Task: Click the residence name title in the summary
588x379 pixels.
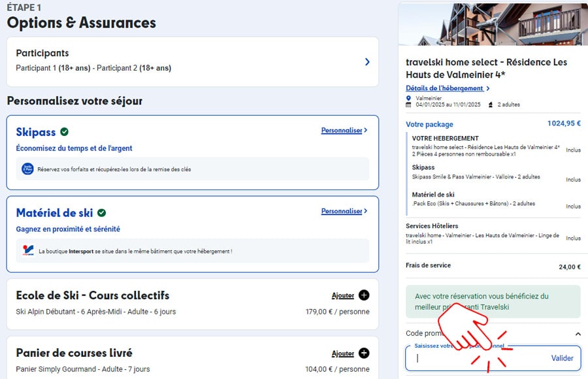Action: point(486,69)
